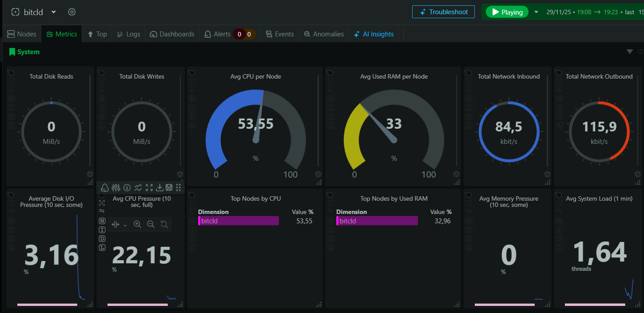Expand the bitcld space dropdown arrow
This screenshot has height=313, width=644.
click(x=54, y=12)
